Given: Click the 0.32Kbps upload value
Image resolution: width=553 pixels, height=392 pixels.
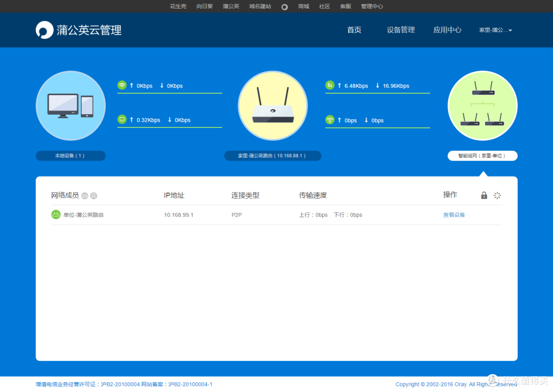Looking at the screenshot, I should point(148,120).
